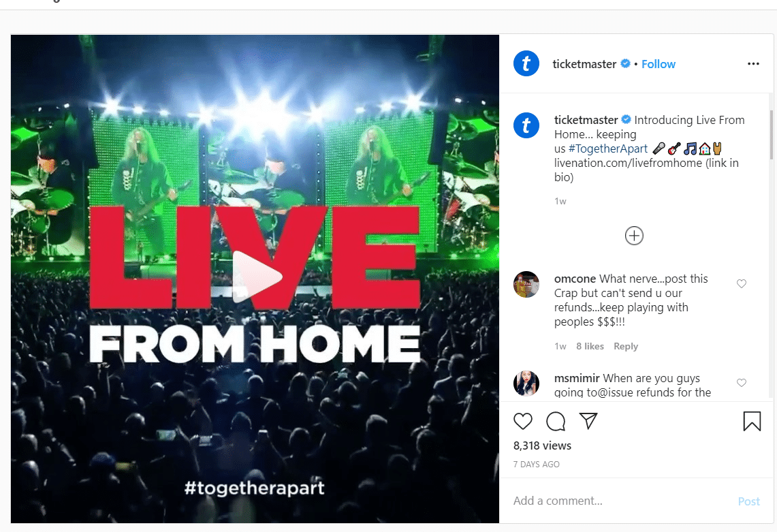Click ticketmaster avatar beside caption
This screenshot has width=777, height=532.
click(526, 125)
